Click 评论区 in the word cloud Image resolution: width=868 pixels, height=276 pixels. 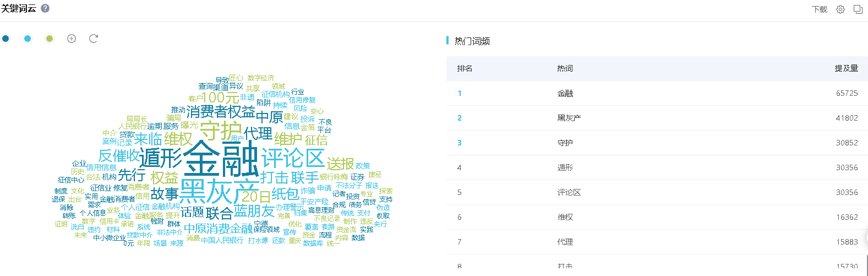(x=293, y=159)
